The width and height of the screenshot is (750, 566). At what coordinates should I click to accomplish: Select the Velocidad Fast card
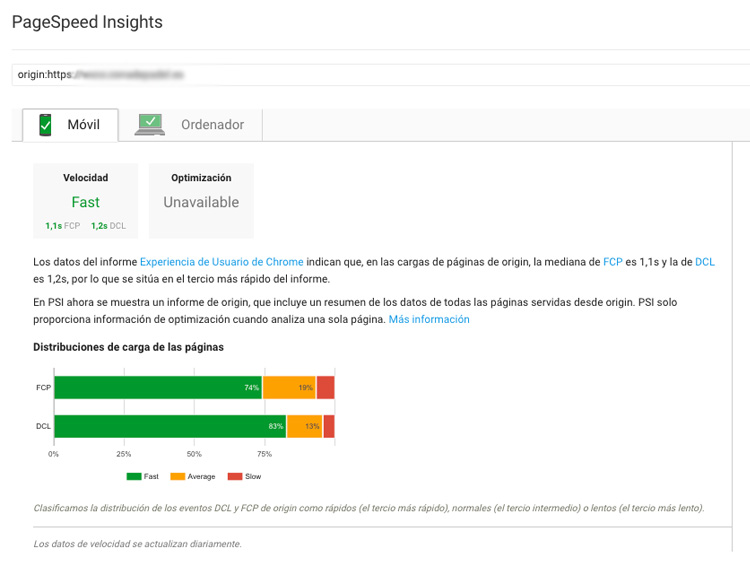point(86,201)
